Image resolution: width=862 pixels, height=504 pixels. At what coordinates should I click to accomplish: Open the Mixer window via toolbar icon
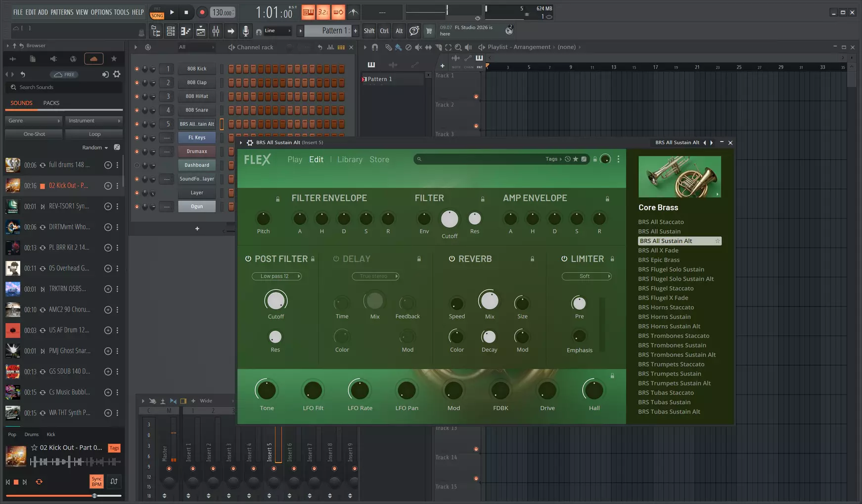coord(216,31)
